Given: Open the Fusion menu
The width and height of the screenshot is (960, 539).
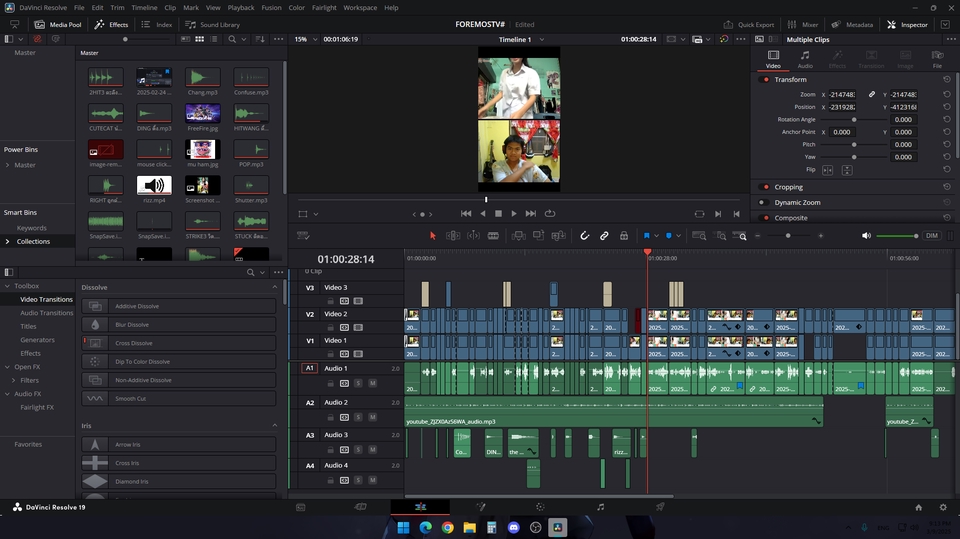Looking at the screenshot, I should tap(271, 7).
